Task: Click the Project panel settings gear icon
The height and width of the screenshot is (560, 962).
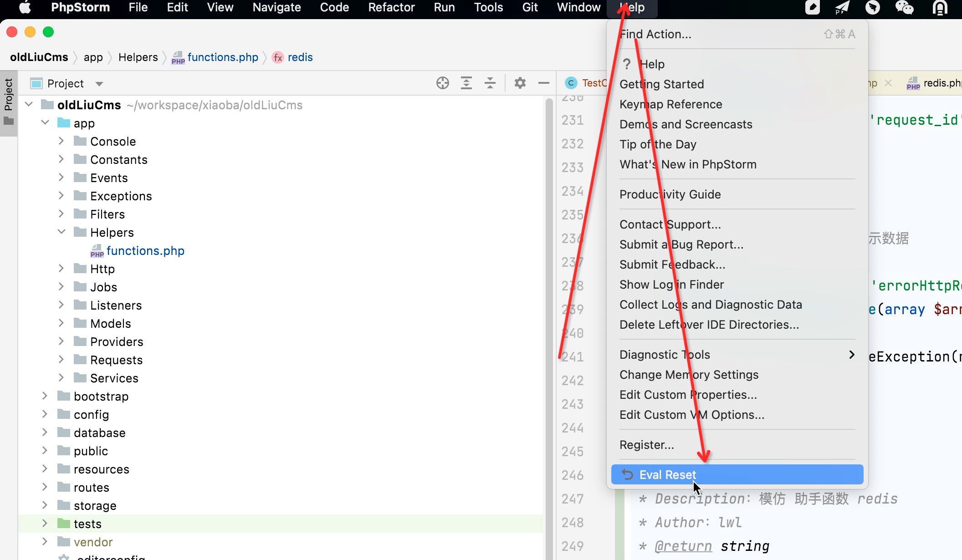Action: click(520, 83)
